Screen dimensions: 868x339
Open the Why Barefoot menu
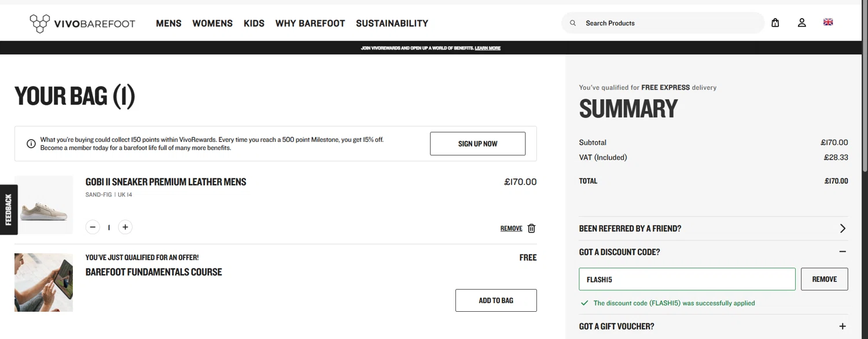coord(310,23)
